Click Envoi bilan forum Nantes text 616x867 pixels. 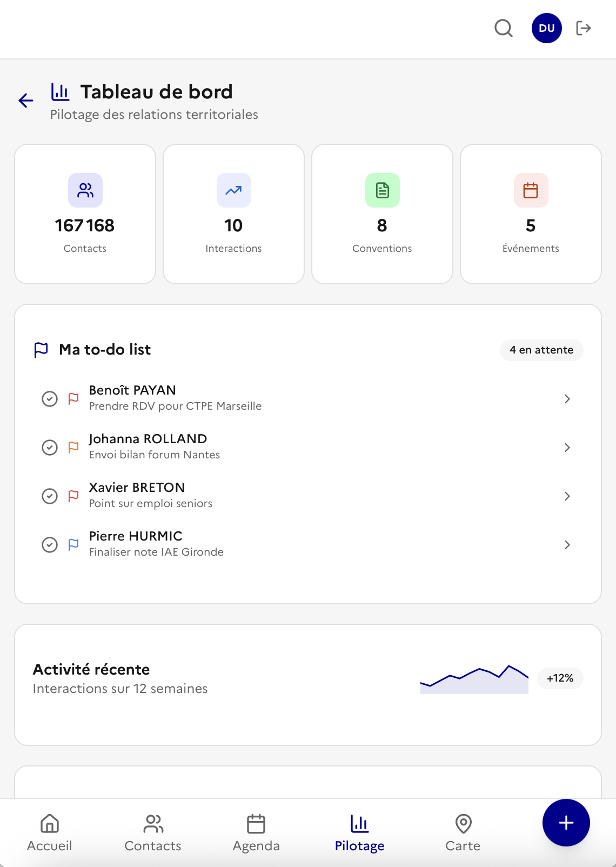(155, 455)
